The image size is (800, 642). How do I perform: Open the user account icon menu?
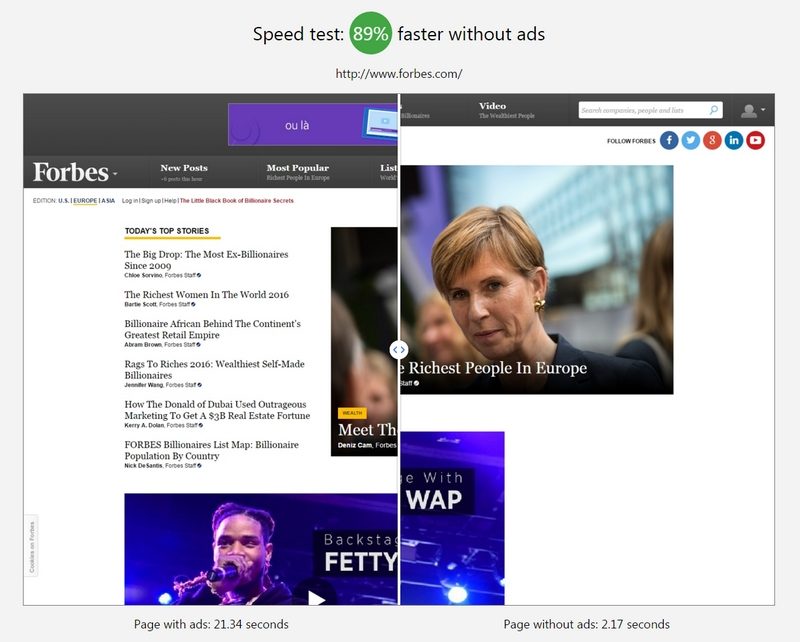753,110
